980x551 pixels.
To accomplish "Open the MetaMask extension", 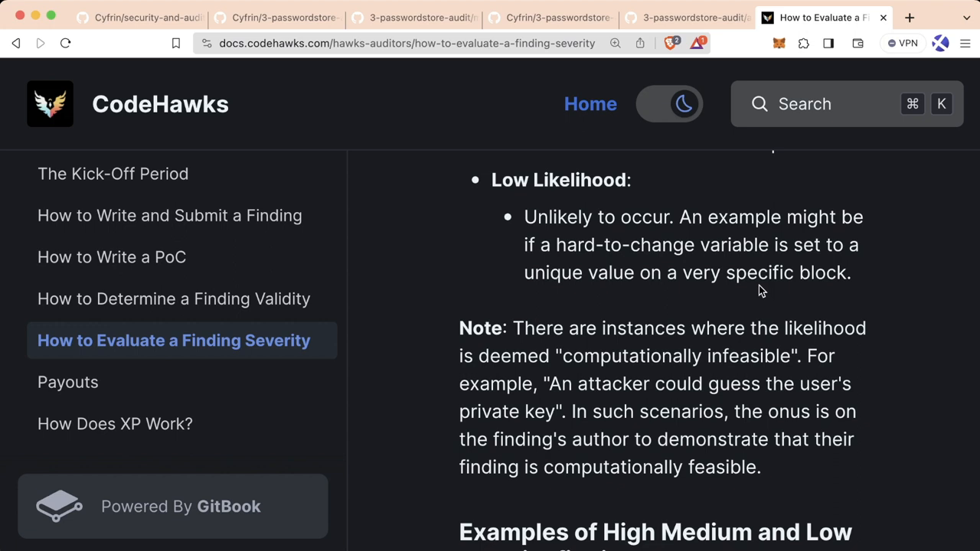I will coord(779,43).
